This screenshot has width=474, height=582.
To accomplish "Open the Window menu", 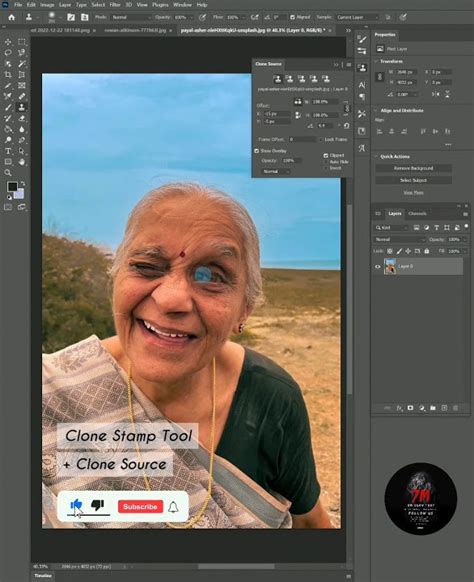I will (x=182, y=5).
